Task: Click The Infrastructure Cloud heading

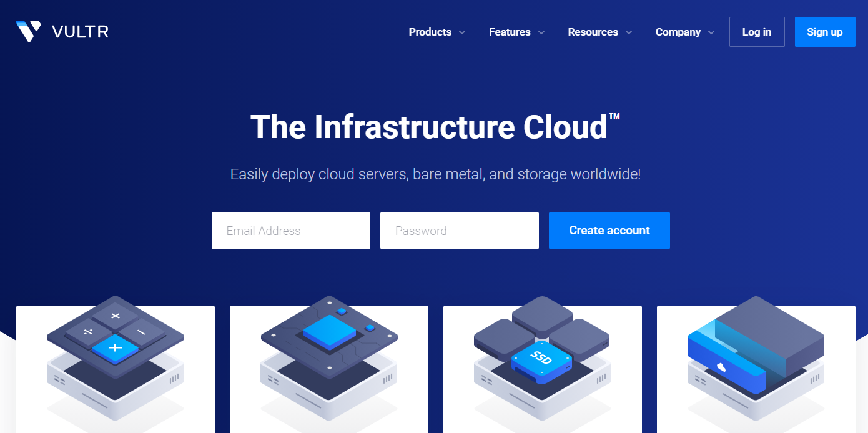Action: [x=435, y=127]
